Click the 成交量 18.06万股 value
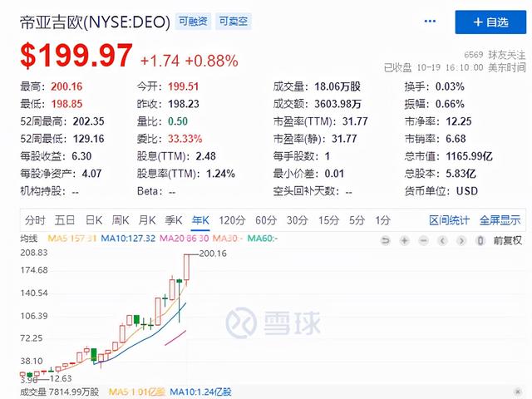 click(x=337, y=86)
